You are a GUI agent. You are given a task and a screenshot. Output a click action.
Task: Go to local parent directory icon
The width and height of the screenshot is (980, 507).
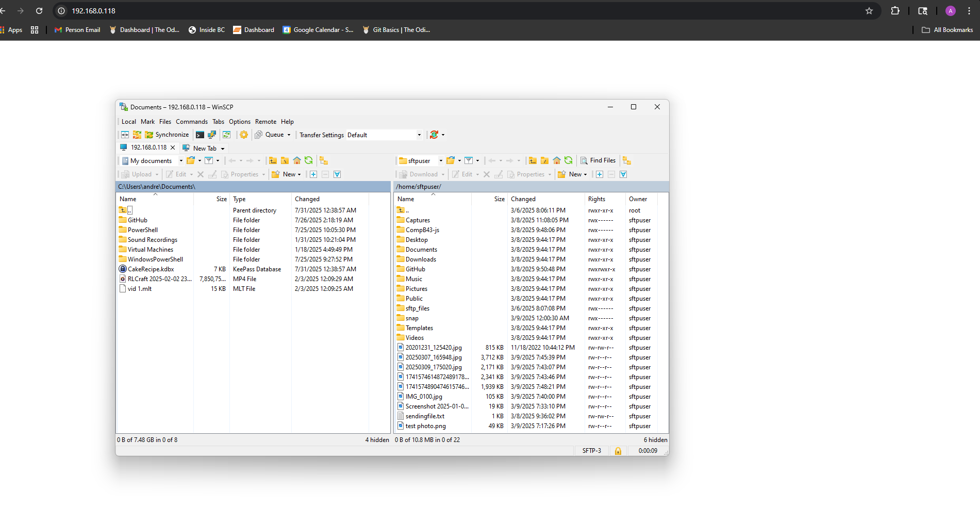pyautogui.click(x=273, y=160)
